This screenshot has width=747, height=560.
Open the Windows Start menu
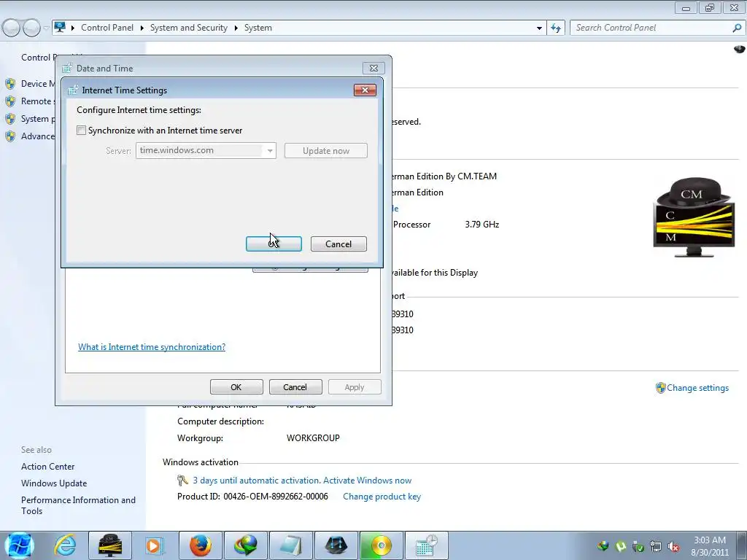pyautogui.click(x=20, y=545)
